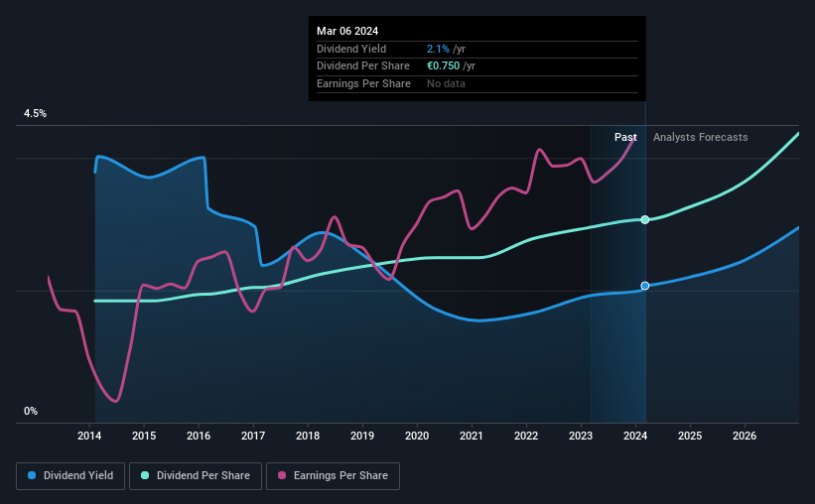Click the 2017 x-axis label
Image resolution: width=815 pixels, height=504 pixels.
253,436
